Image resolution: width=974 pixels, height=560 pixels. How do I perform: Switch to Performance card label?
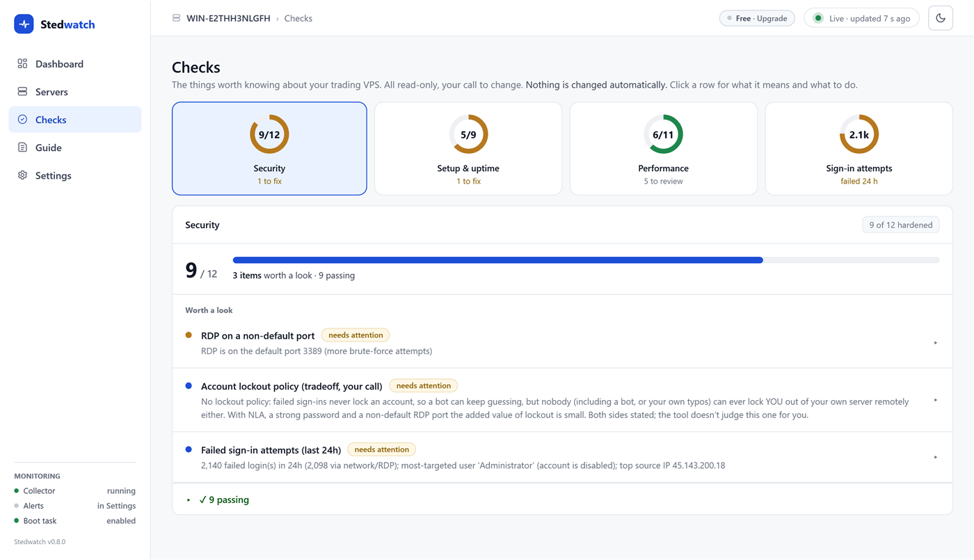(x=663, y=168)
